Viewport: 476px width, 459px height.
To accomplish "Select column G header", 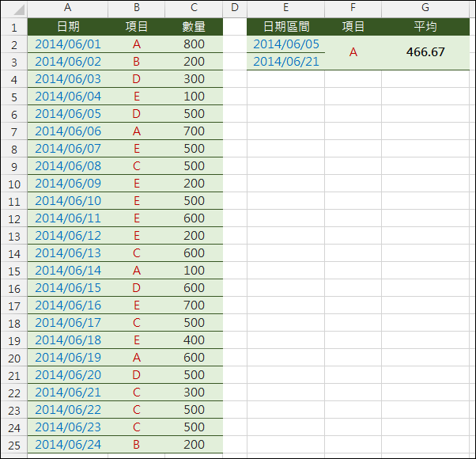I will [425, 8].
